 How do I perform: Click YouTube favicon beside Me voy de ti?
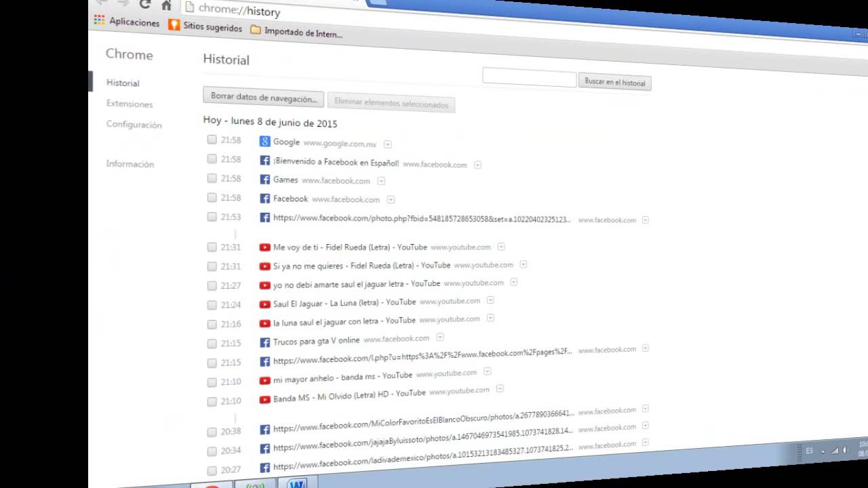point(265,247)
